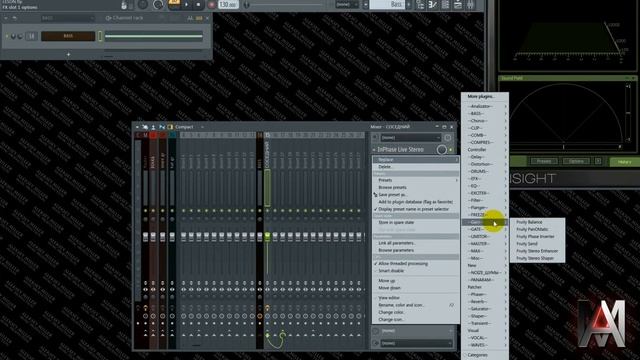
Task: Toggle Allow threaded processing
Action: tap(415, 264)
